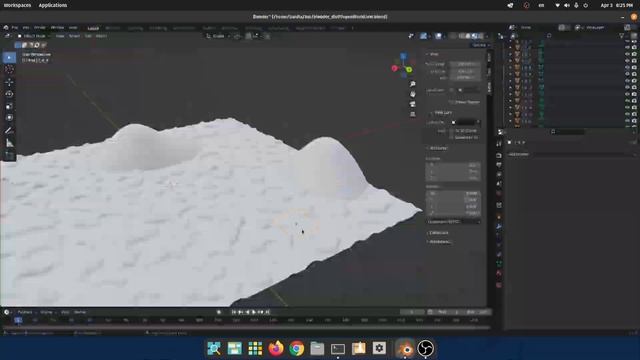Open the XYZ Euler rotation mode dropdown
Image resolution: width=640 pixels, height=360 pixels.
[453, 222]
